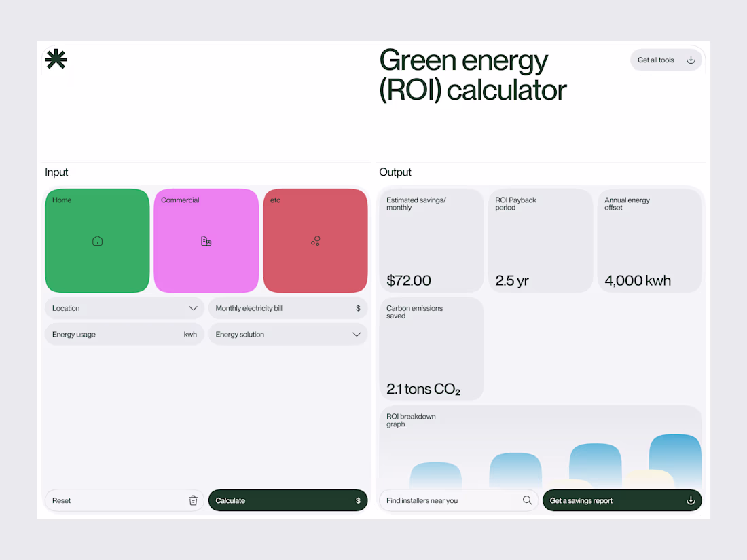This screenshot has height=560, width=747.
Task: Click the download icon beside Get all tools
Action: point(691,60)
